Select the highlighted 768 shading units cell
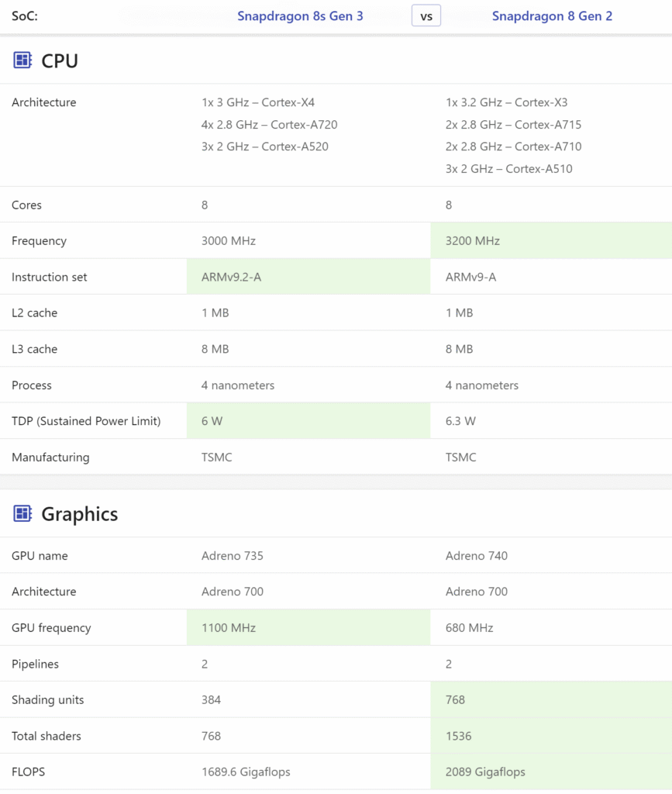 pos(550,699)
